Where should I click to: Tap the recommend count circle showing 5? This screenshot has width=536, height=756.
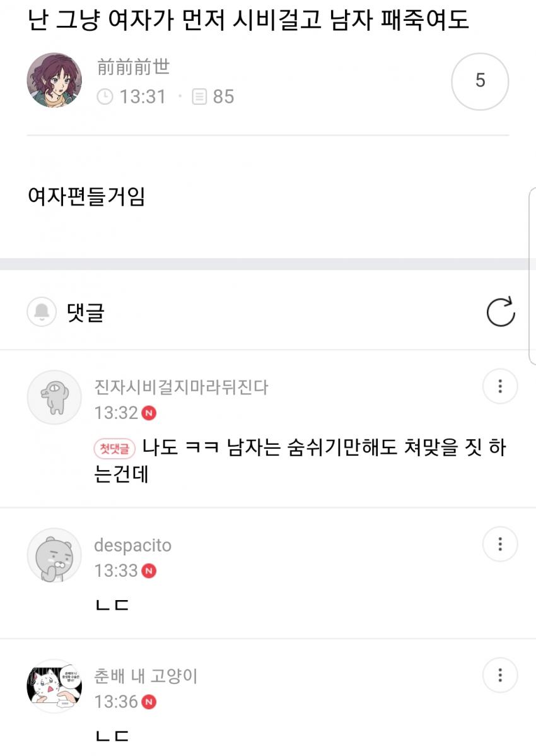click(480, 81)
